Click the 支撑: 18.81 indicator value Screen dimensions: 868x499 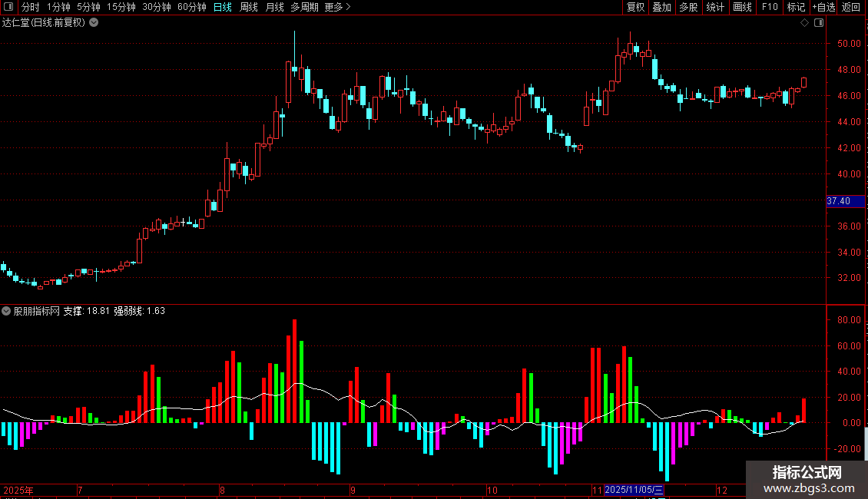[86, 311]
